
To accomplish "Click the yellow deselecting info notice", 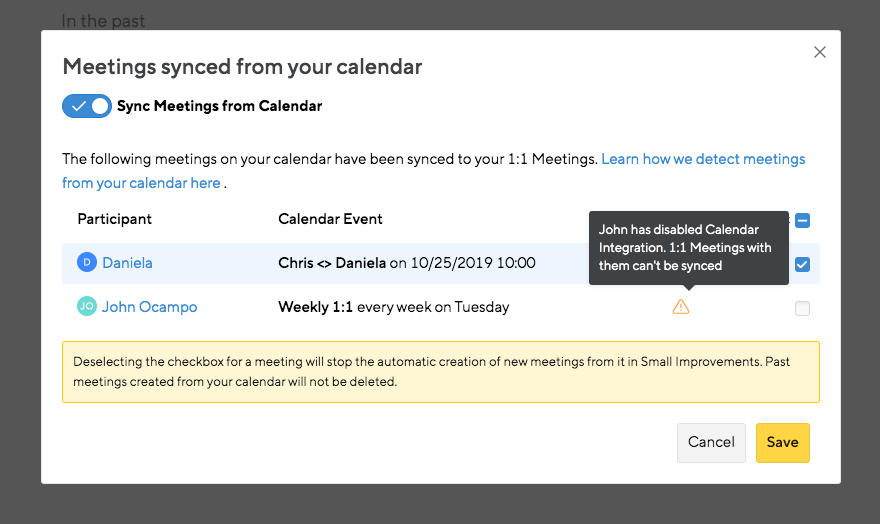I will (x=440, y=372).
